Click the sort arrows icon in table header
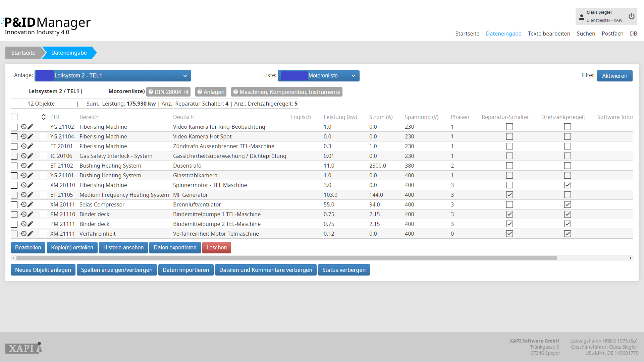This screenshot has width=644, height=362. pos(44,117)
